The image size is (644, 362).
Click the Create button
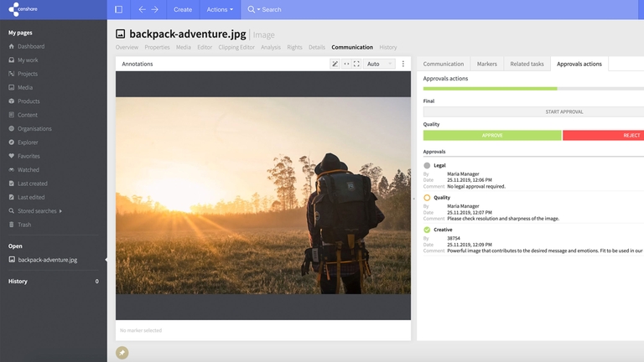[183, 9]
